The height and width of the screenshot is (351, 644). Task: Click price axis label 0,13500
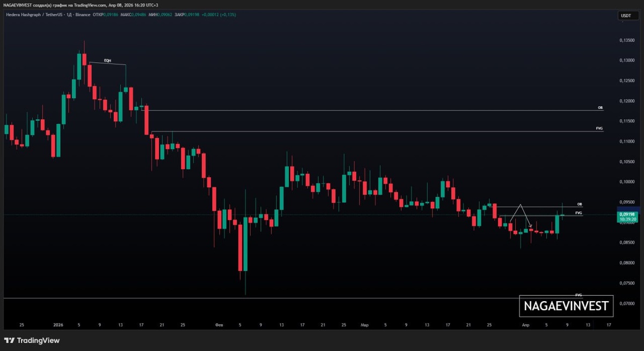coord(627,40)
